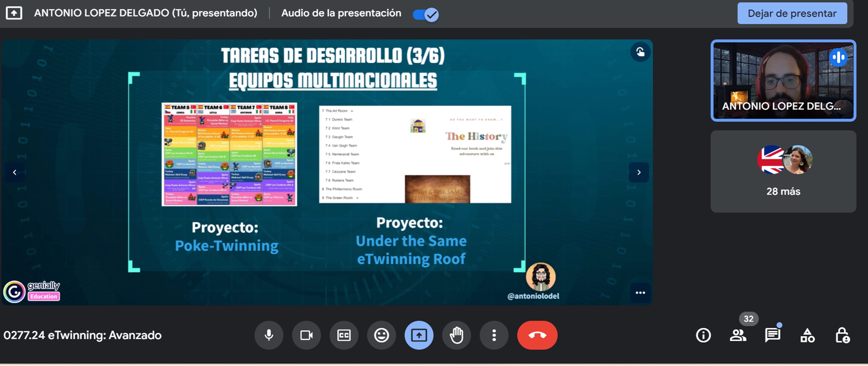Enable closed captions

(x=344, y=335)
